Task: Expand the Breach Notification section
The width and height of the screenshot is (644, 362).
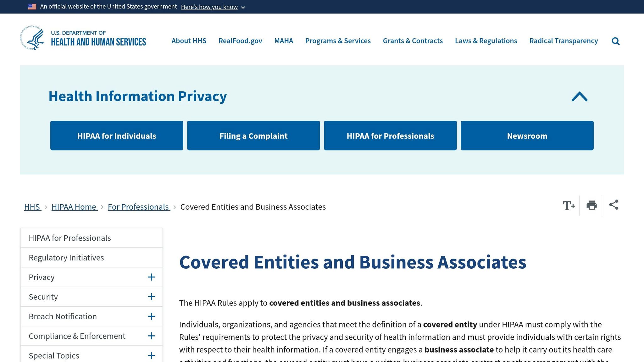Action: [x=151, y=316]
